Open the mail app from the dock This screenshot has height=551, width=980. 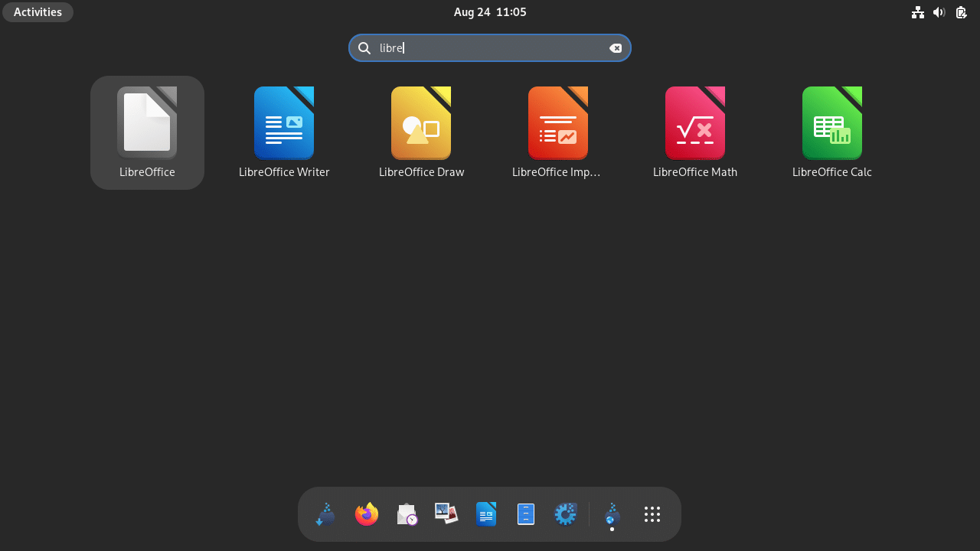click(406, 514)
